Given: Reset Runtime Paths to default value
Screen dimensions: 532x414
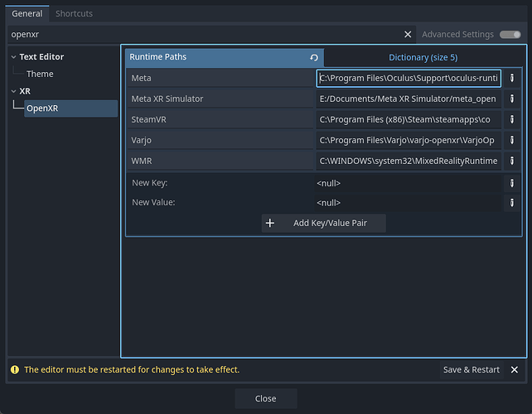Looking at the screenshot, I should click(x=314, y=58).
